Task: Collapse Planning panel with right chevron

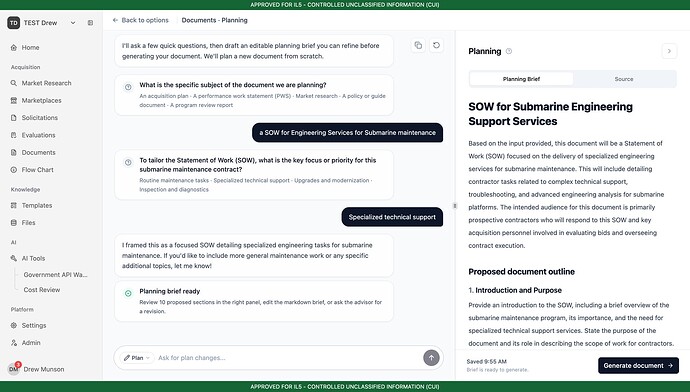Action: [669, 51]
